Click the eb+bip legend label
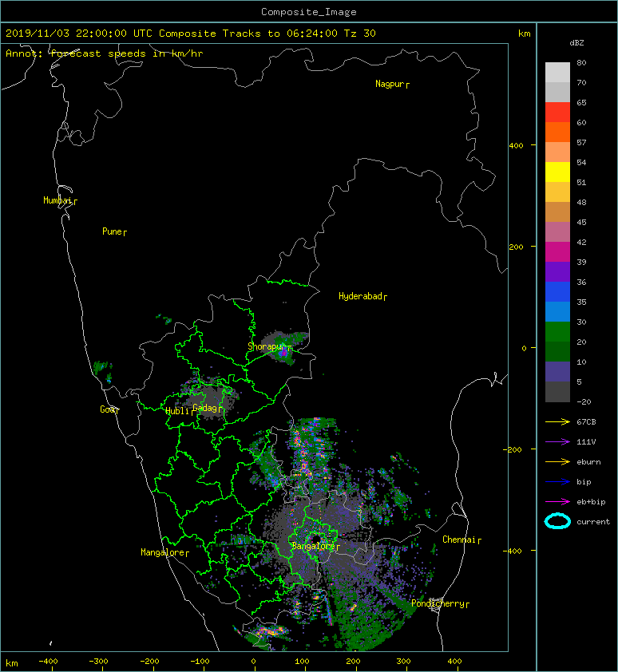Screen dimensions: 618x672 click(591, 502)
